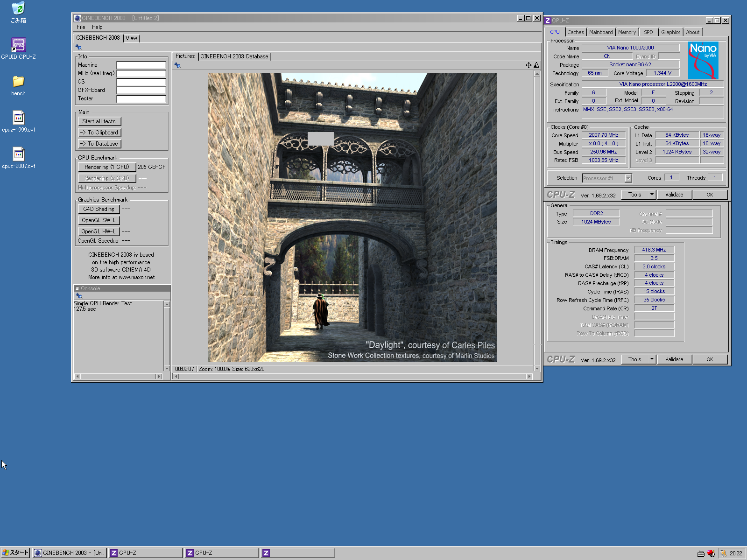747x560 pixels.
Task: Click the Console vertical scrollbar down arrow
Action: 167,369
